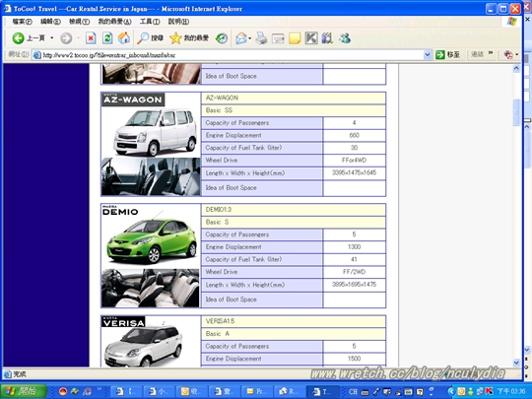Click the DEMIO1.3 title cell
Screen dimensions: 532x399
click(x=294, y=210)
